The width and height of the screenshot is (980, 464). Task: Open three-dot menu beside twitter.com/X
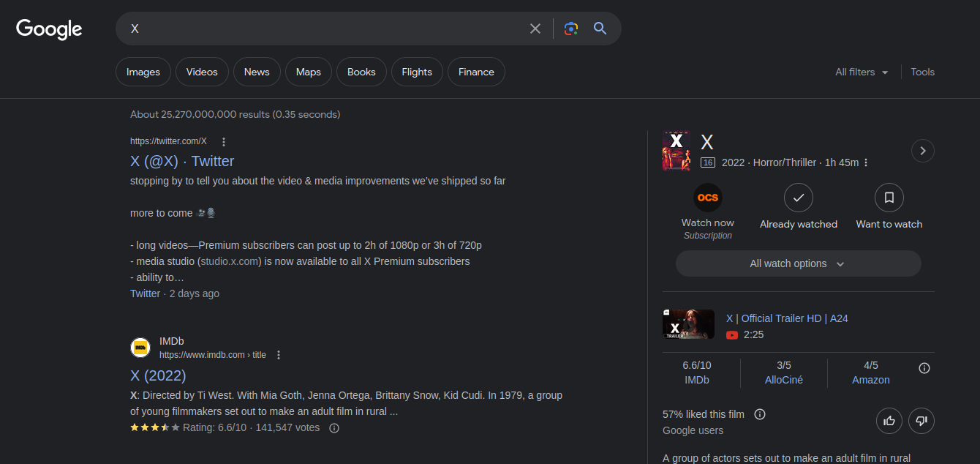[224, 142]
